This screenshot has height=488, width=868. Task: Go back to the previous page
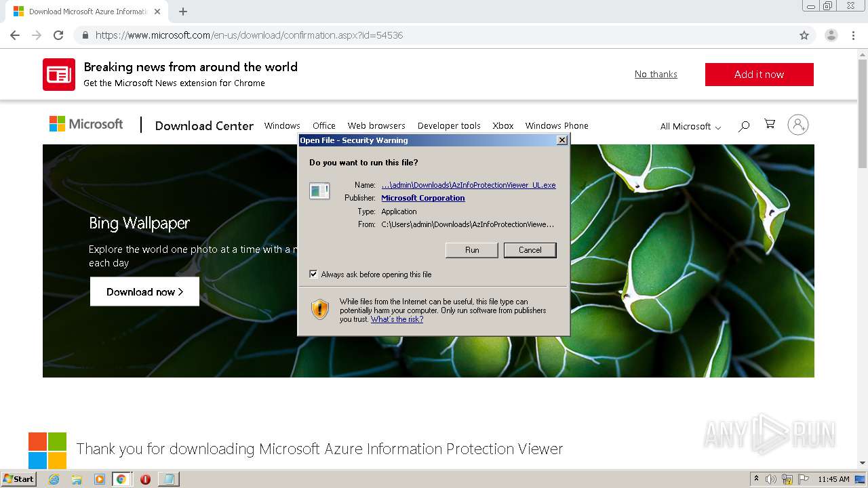point(15,35)
